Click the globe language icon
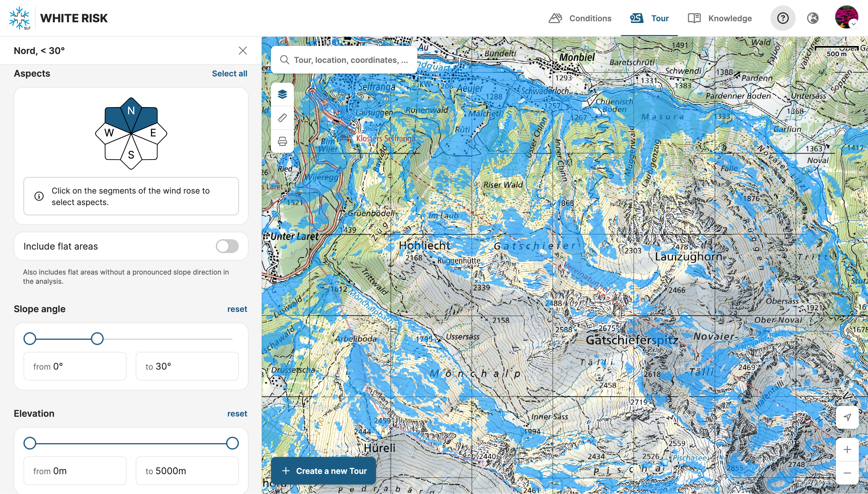The image size is (868, 494). pos(812,18)
